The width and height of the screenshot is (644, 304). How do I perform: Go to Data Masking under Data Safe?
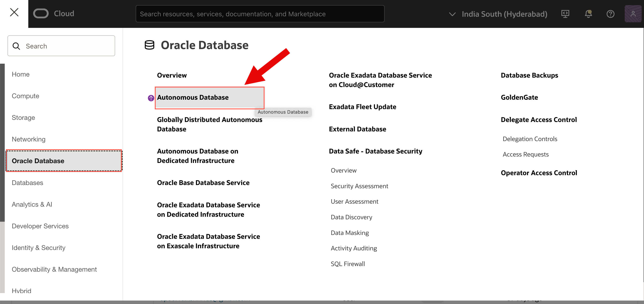pos(349,233)
